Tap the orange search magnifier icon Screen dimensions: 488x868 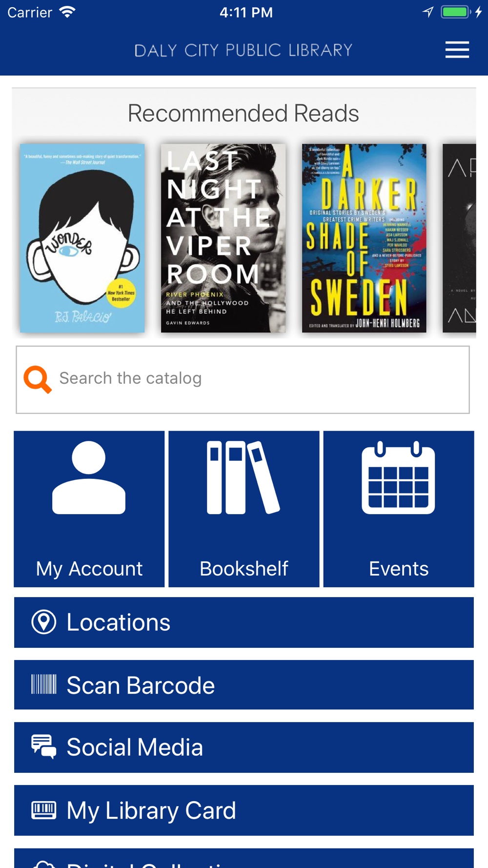pos(38,379)
